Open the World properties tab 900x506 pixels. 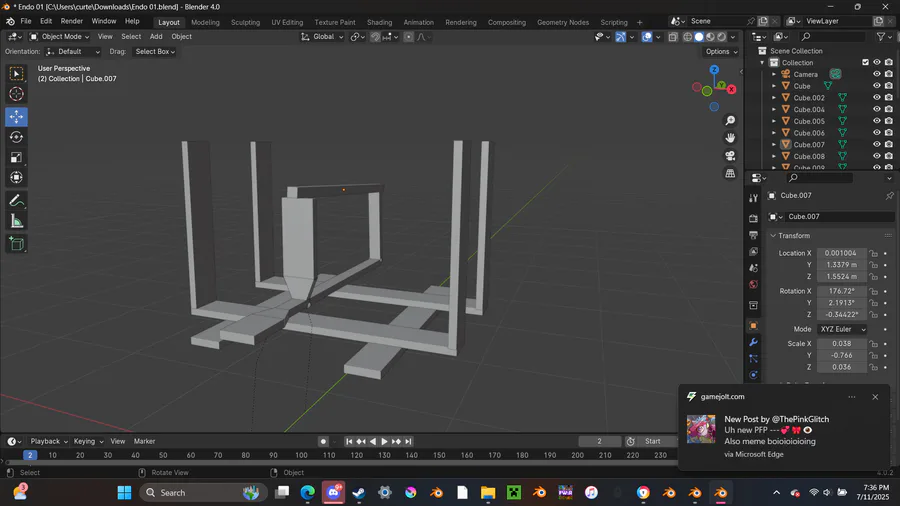[x=754, y=285]
